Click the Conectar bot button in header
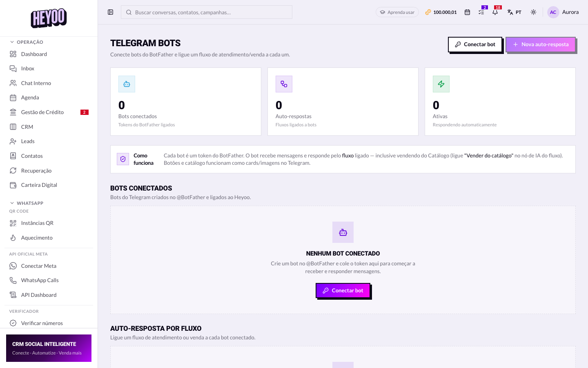 [x=475, y=45]
